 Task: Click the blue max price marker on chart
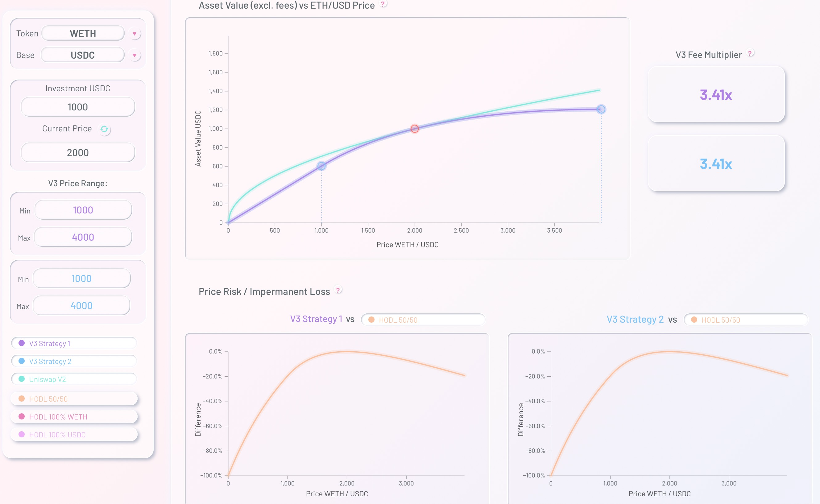pyautogui.click(x=601, y=109)
